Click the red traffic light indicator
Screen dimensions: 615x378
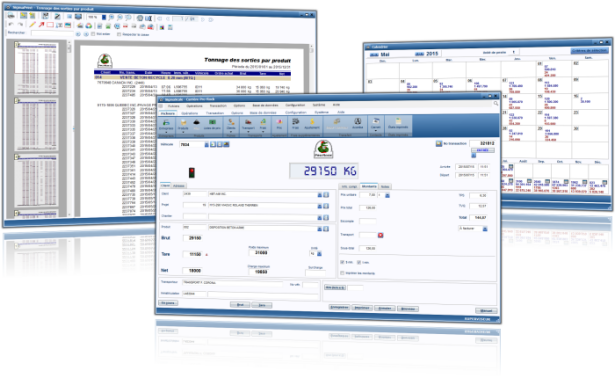click(x=192, y=172)
